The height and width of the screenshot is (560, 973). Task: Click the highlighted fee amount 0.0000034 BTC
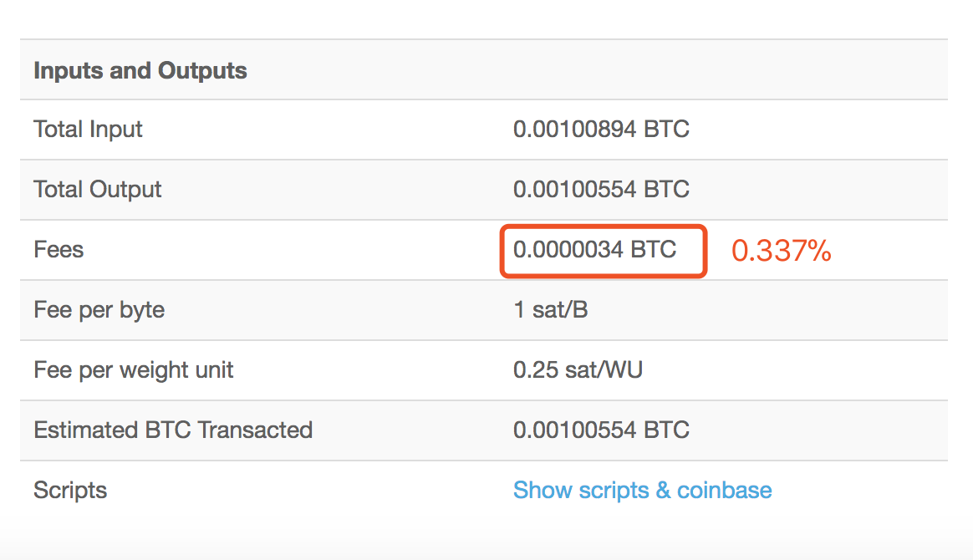point(594,249)
